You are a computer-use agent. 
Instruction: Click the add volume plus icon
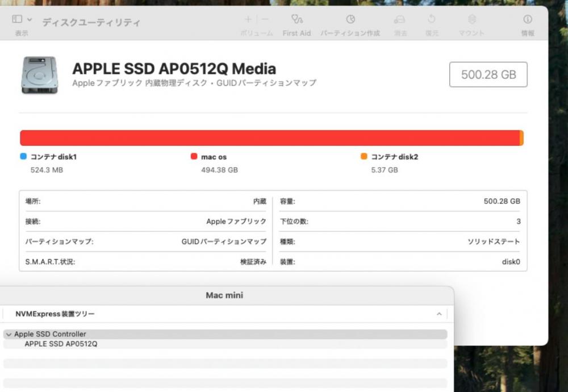[248, 19]
